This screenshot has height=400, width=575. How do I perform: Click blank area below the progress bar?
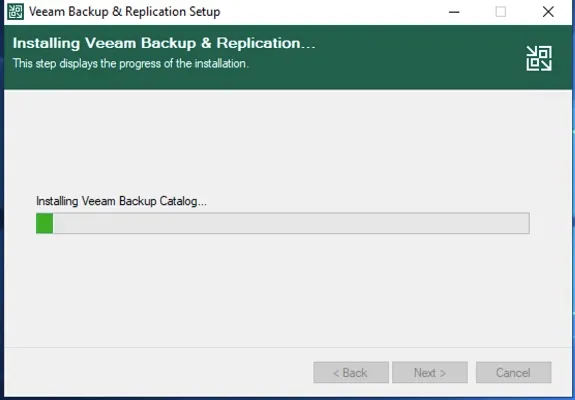click(x=286, y=290)
